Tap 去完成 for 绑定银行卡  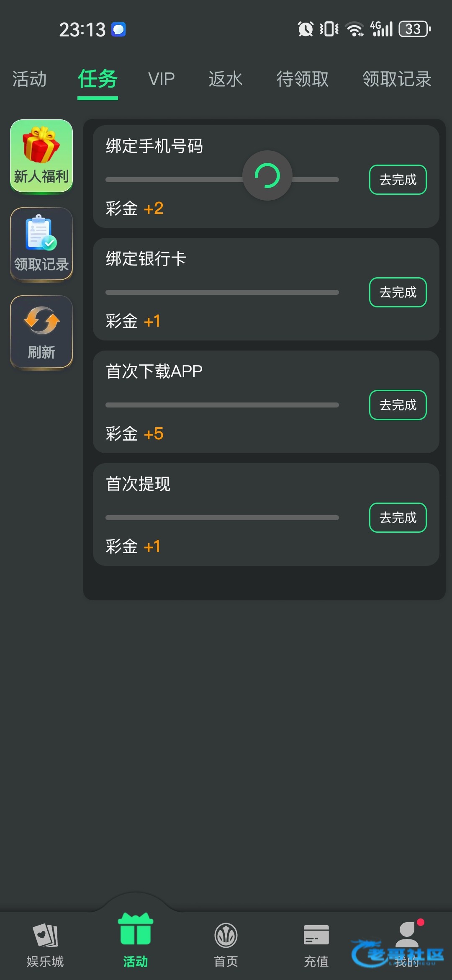coord(398,292)
